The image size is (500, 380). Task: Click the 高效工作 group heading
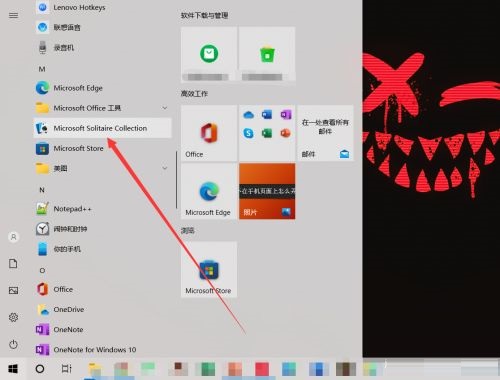[194, 94]
